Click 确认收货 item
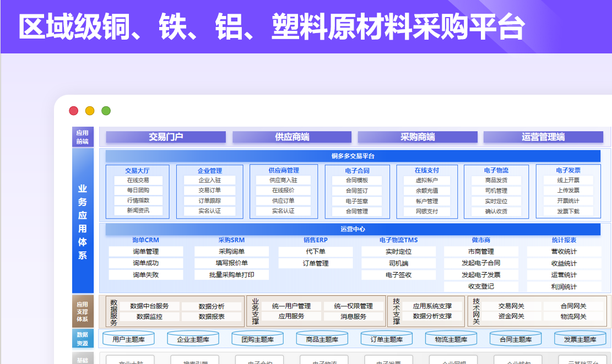This screenshot has width=612, height=364. [496, 211]
